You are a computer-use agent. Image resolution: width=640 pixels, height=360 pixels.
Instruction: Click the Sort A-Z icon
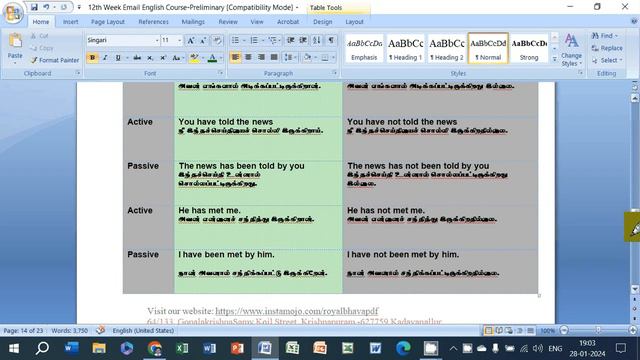317,40
